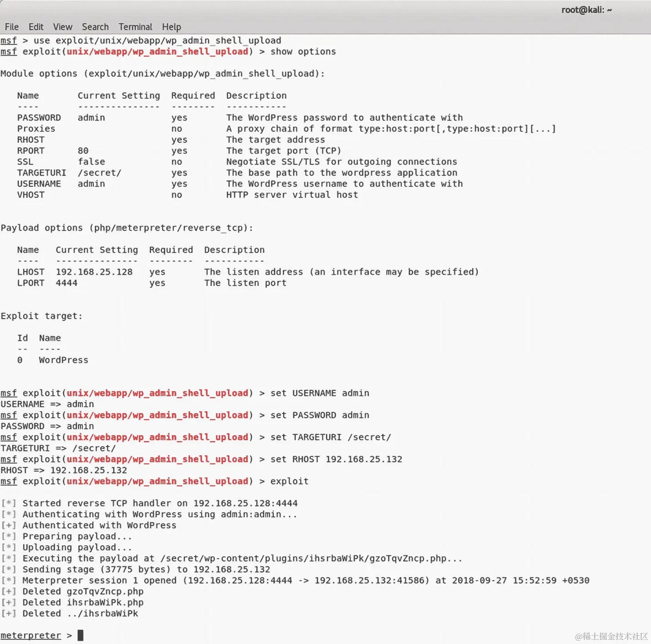Image resolution: width=651 pixels, height=644 pixels.
Task: Click 'Deleted gzoTqvZncp.php' line
Action: 72,591
